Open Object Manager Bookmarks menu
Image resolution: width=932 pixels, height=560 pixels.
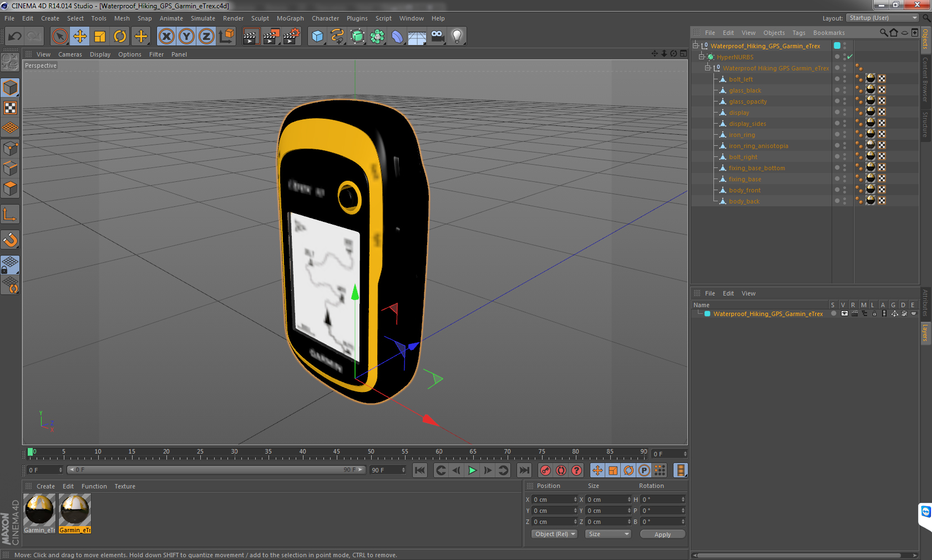(829, 33)
